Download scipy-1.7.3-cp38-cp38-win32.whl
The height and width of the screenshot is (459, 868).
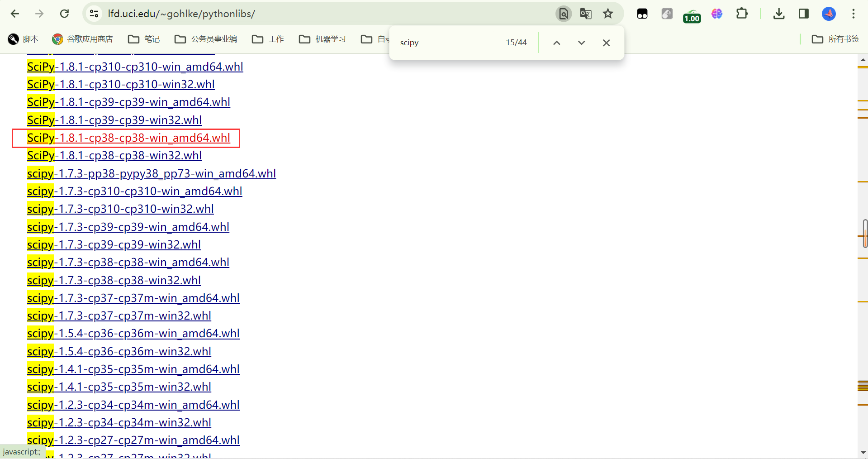114,280
